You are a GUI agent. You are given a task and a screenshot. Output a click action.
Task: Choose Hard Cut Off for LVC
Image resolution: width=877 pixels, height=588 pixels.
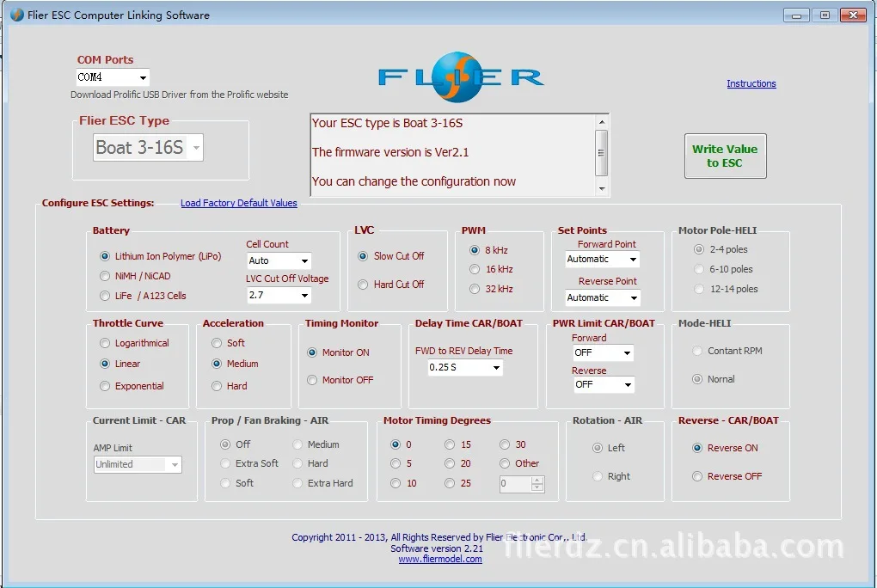point(391,285)
